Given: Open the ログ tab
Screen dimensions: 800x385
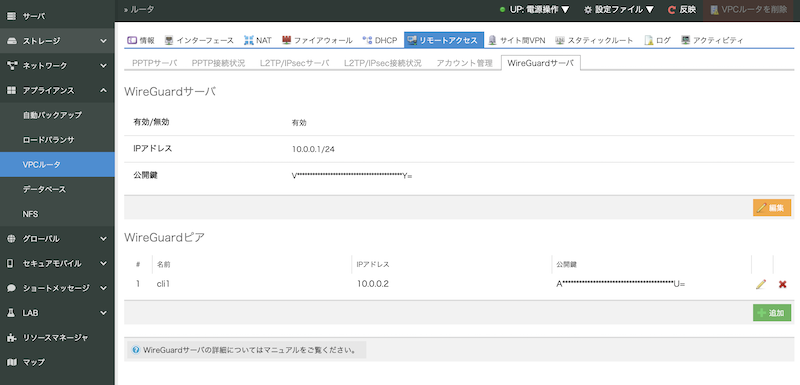Looking at the screenshot, I should tap(658, 40).
